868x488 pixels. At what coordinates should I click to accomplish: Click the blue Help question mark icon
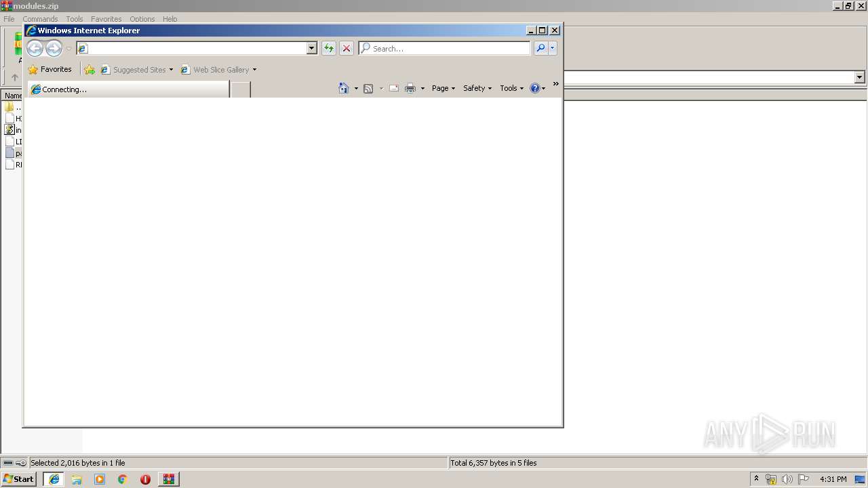click(x=535, y=88)
